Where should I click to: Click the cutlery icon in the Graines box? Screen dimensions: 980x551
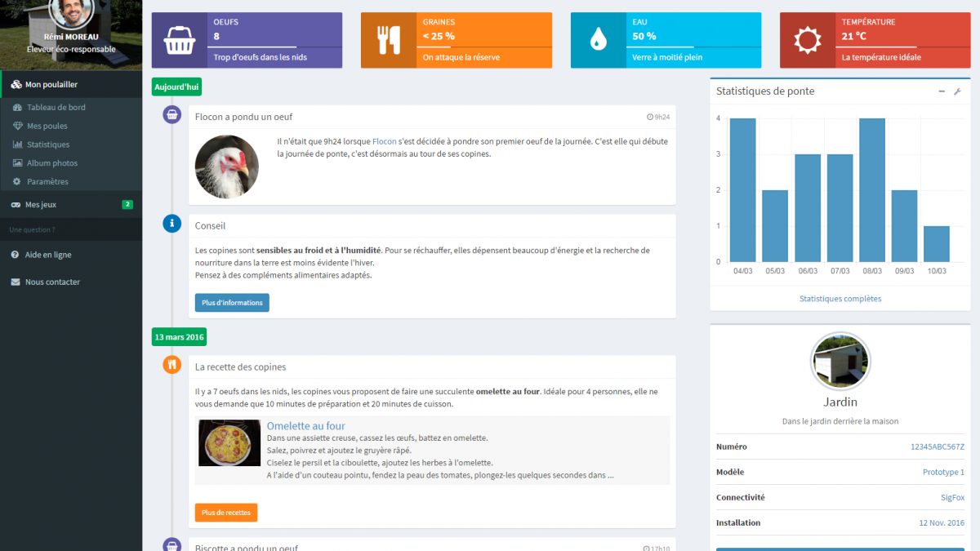[x=388, y=39]
